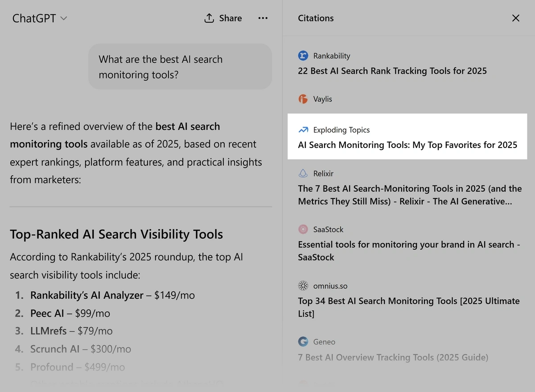Click the bold 'best AI search monitoring tools' phrase
The width and height of the screenshot is (535, 392).
[115, 135]
